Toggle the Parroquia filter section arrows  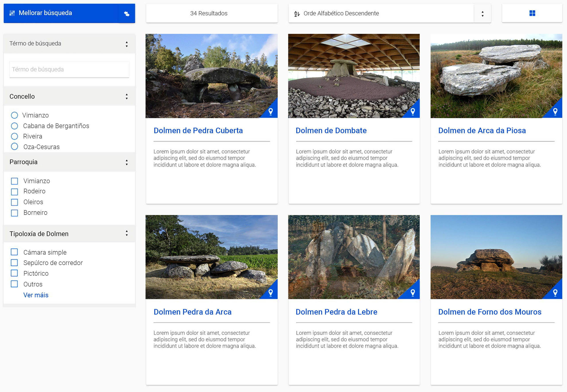(x=127, y=162)
